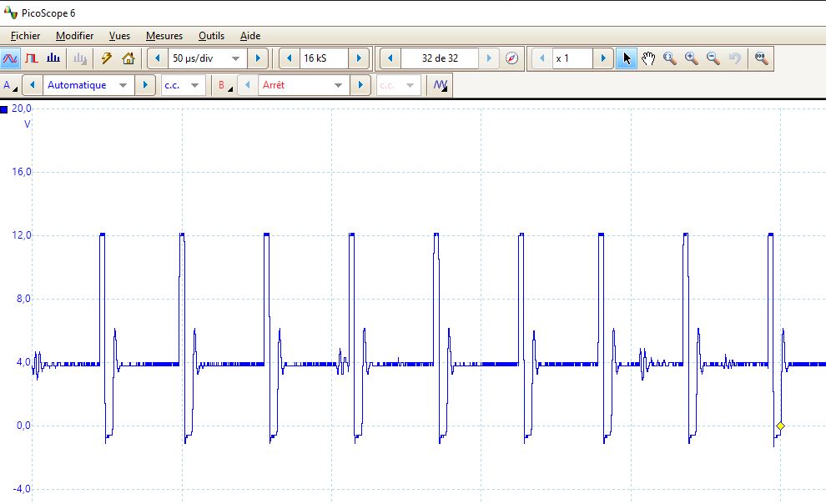Decrease timebase with left arrow
The image size is (826, 504).
158,58
